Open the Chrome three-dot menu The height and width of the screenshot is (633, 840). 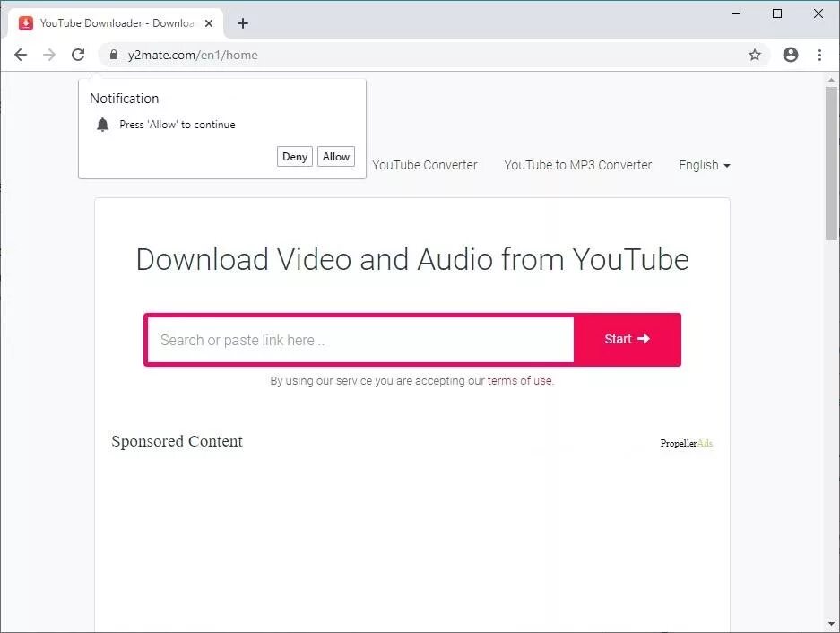click(x=819, y=55)
